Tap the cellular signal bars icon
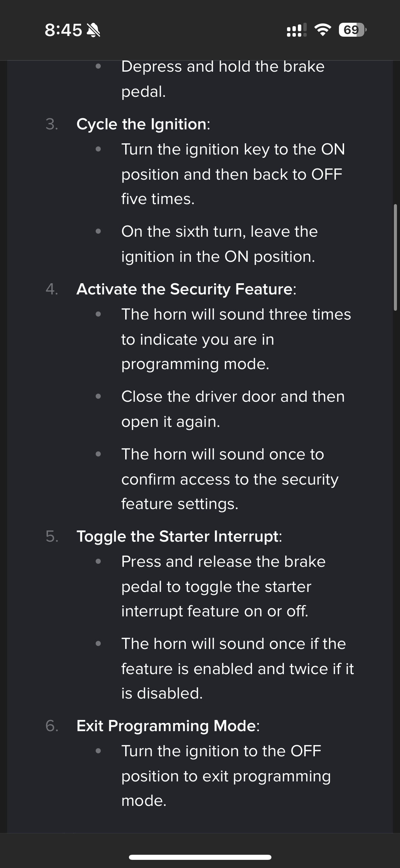 tap(297, 30)
